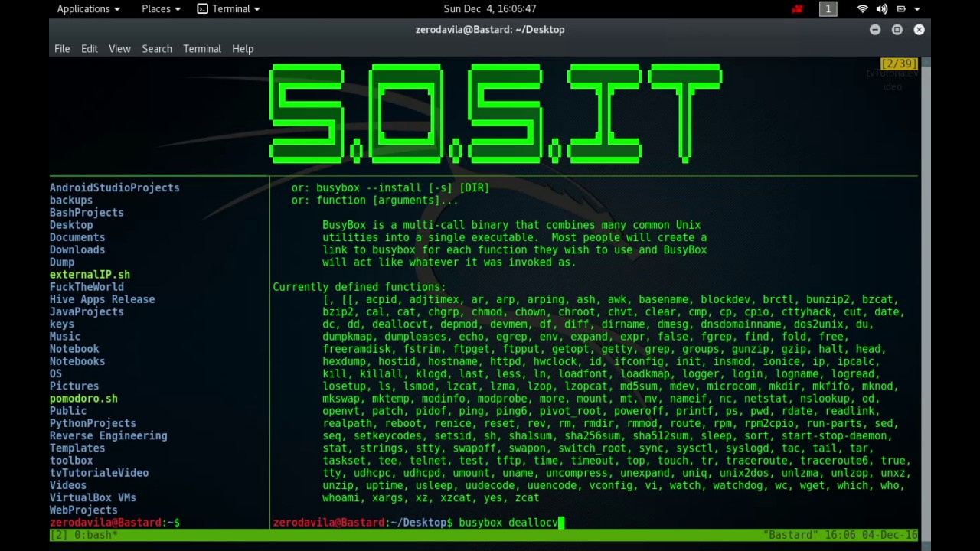
Task: Open the Applications menu
Action: point(88,8)
